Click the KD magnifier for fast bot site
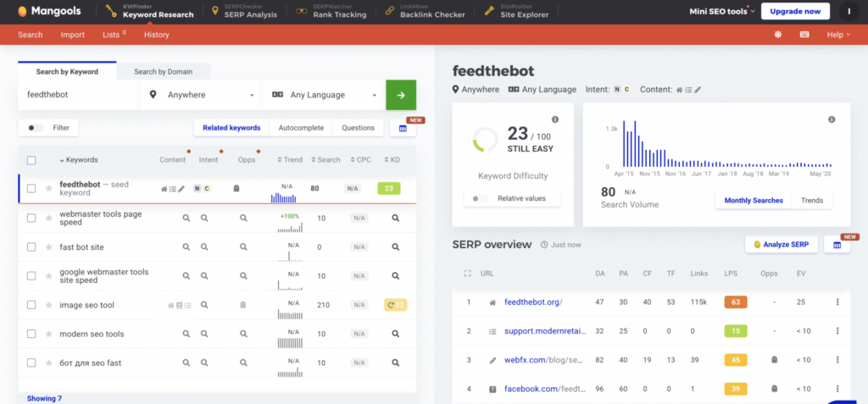868x404 pixels. [x=395, y=246]
